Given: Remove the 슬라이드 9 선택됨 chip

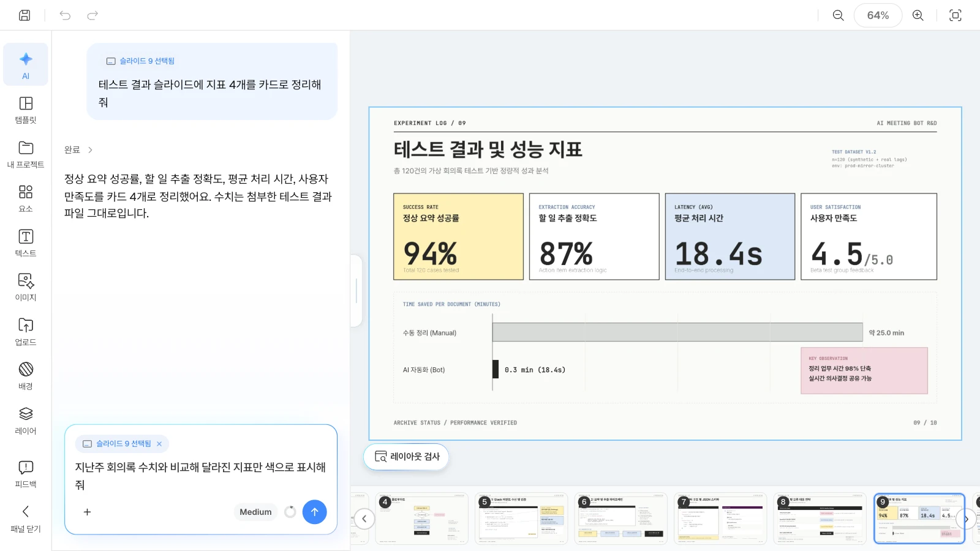Looking at the screenshot, I should (159, 444).
